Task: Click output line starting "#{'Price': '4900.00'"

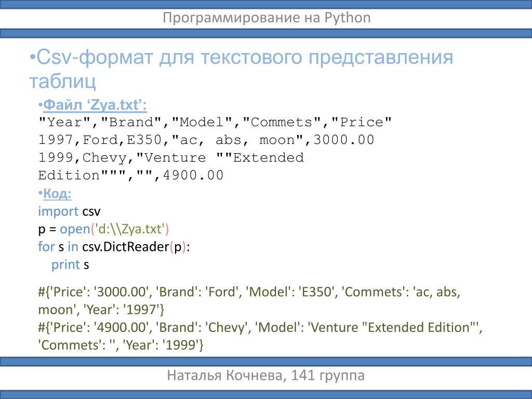Action: pos(260,327)
